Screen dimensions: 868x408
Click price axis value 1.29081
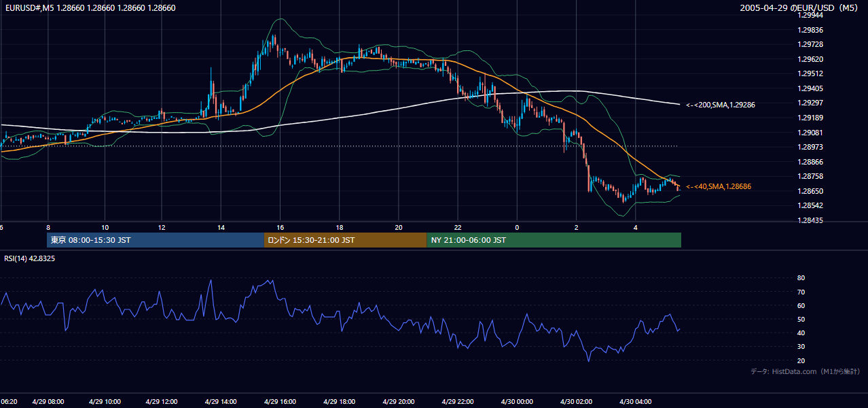click(x=810, y=133)
